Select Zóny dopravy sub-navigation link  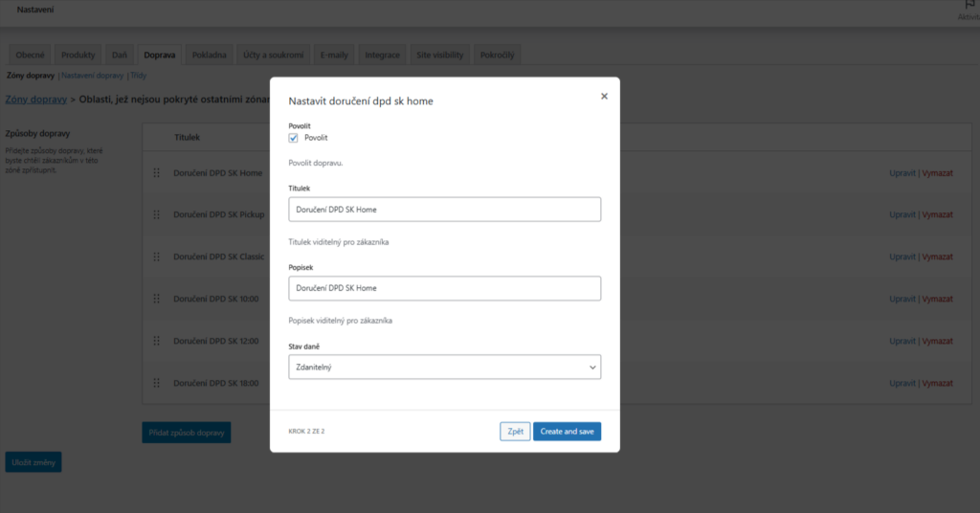[31, 76]
